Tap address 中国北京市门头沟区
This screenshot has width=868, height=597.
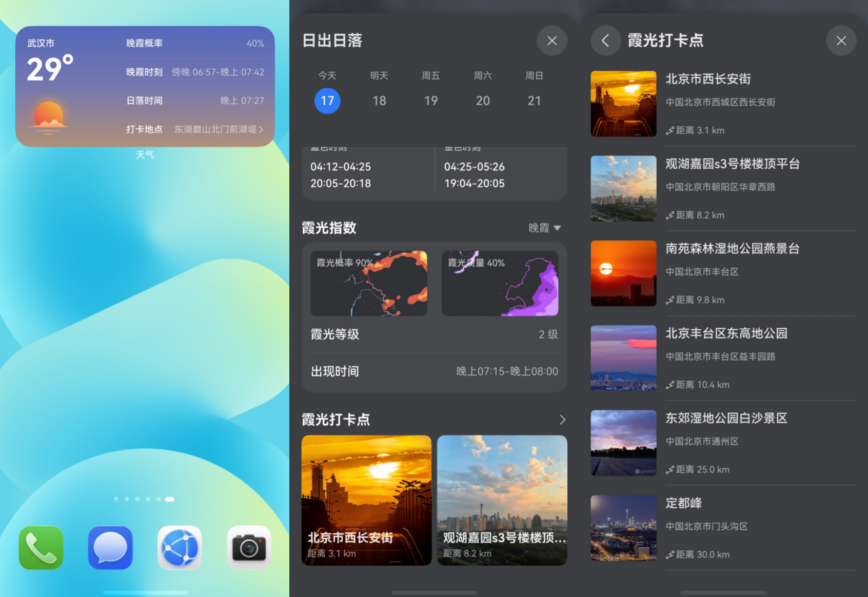point(706,526)
